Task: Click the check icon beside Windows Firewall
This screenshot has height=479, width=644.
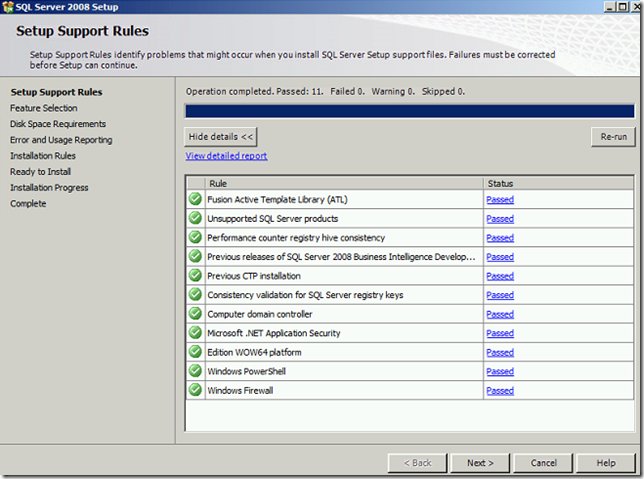Action: click(196, 390)
